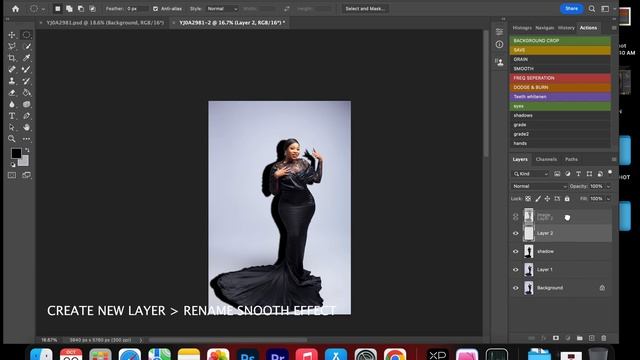Screen dimensions: 640x360
Task: Toggle Lock all padlock icon
Action: [x=567, y=199]
